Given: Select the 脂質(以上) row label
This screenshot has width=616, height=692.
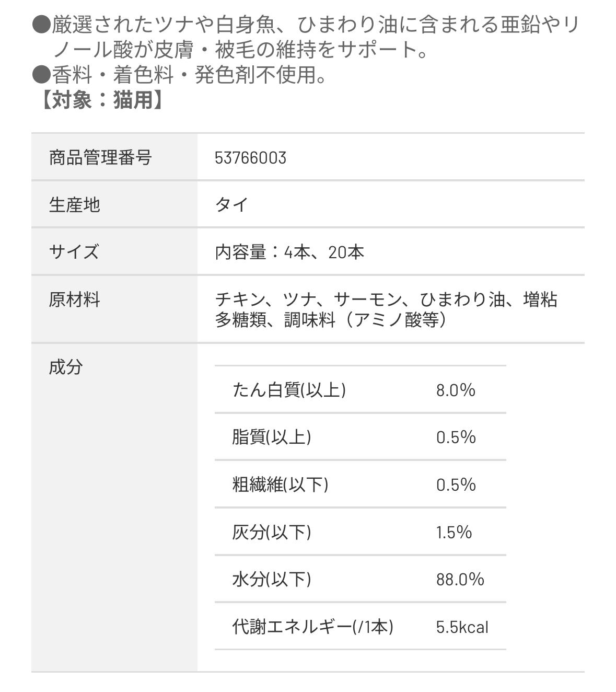Looking at the screenshot, I should (x=271, y=437).
